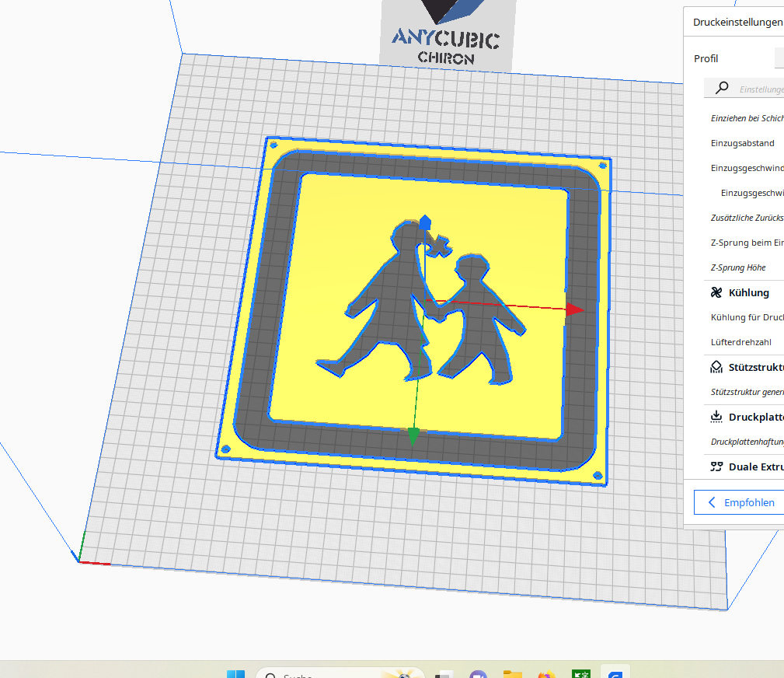Select the Stützstruktur generieren setting
This screenshot has height=678, width=784.
point(747,392)
